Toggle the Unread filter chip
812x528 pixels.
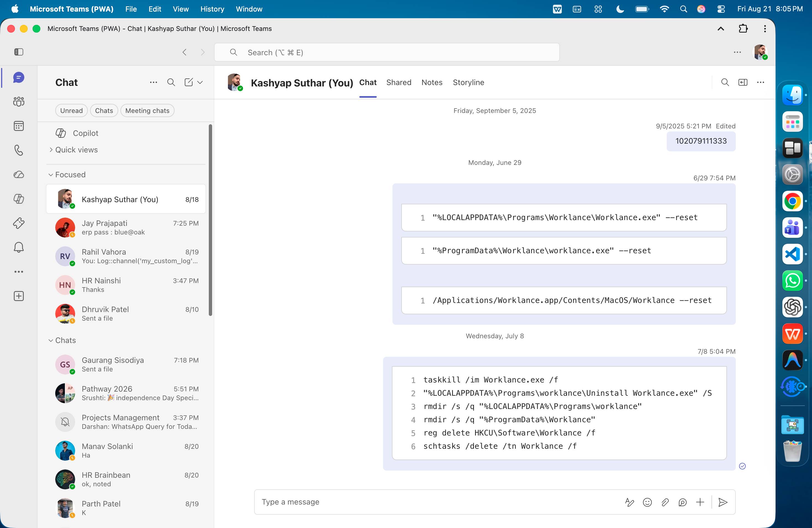point(71,110)
